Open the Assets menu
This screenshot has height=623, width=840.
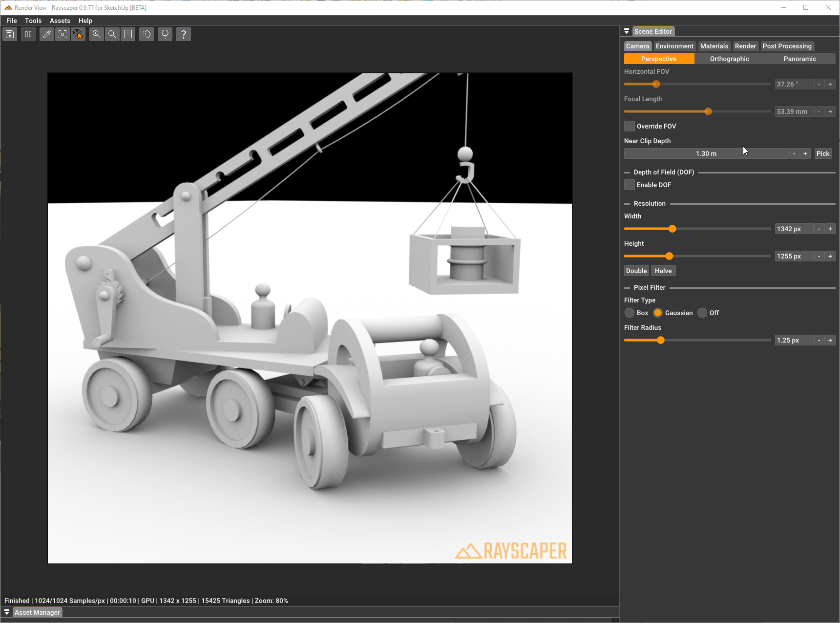pos(60,21)
